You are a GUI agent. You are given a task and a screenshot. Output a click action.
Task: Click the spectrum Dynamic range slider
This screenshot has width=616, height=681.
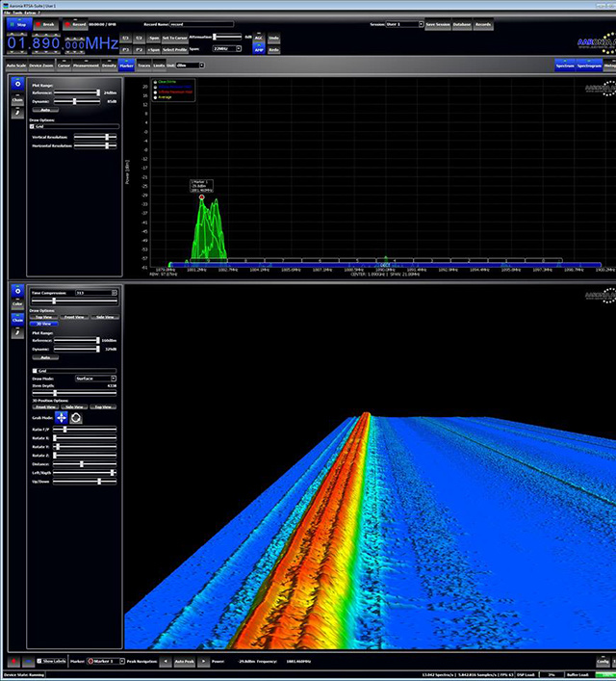(77, 101)
